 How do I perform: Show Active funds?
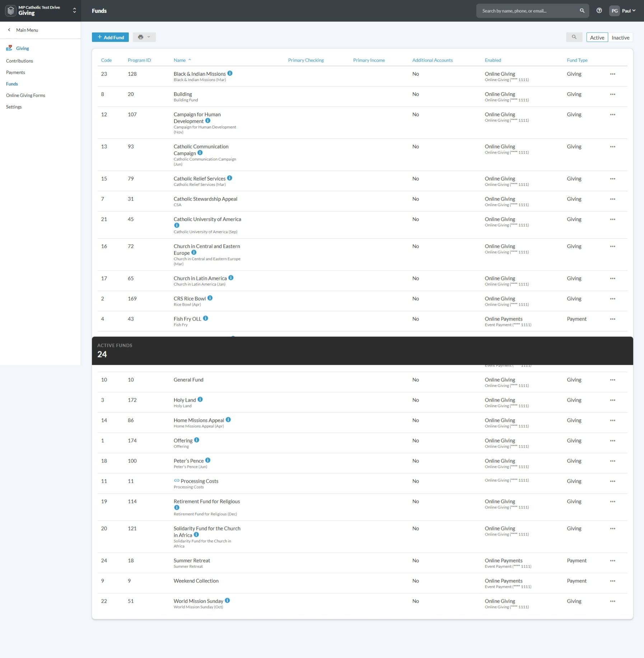click(x=597, y=38)
